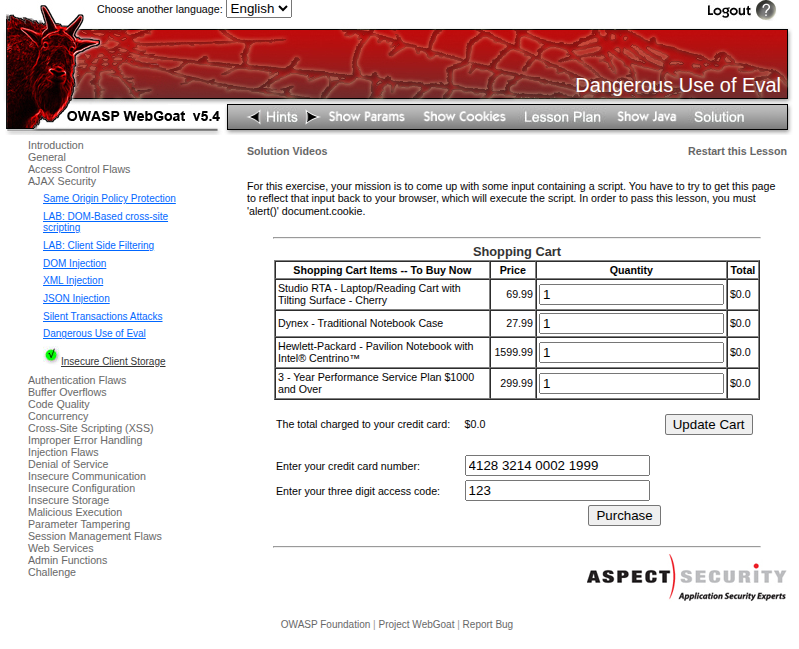Open the Challenge category
This screenshot has width=799, height=649.
point(51,572)
